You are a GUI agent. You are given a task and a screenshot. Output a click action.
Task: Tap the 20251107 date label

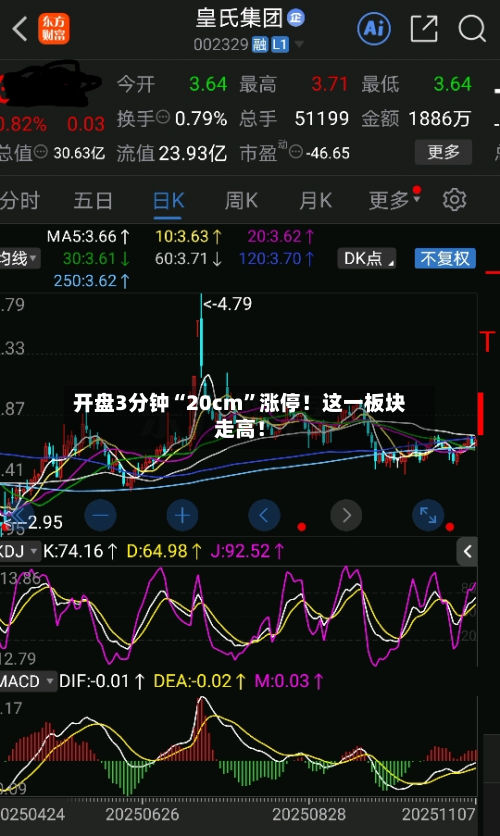coord(438,814)
